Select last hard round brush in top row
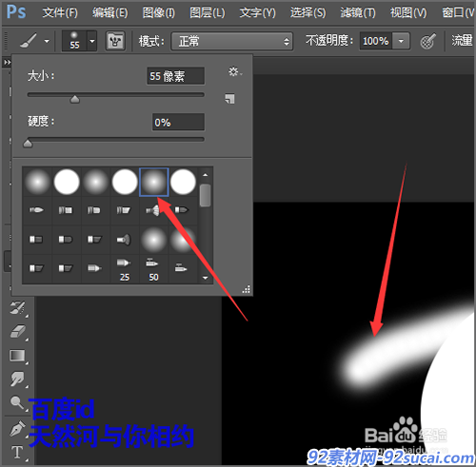The image size is (476, 467). coord(183,182)
